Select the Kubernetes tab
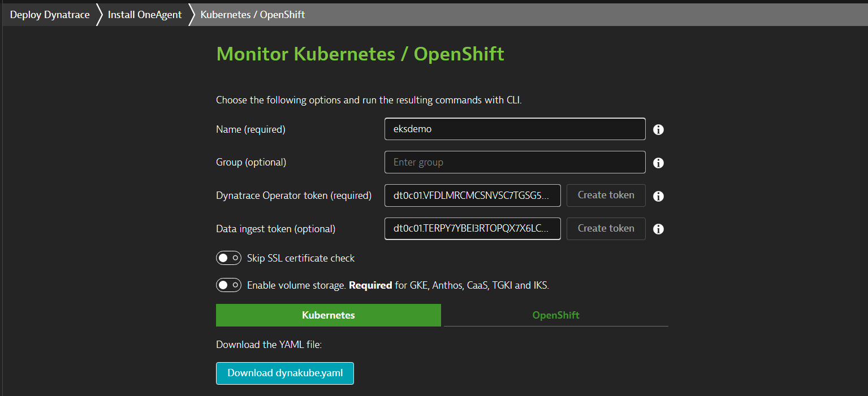 tap(328, 315)
